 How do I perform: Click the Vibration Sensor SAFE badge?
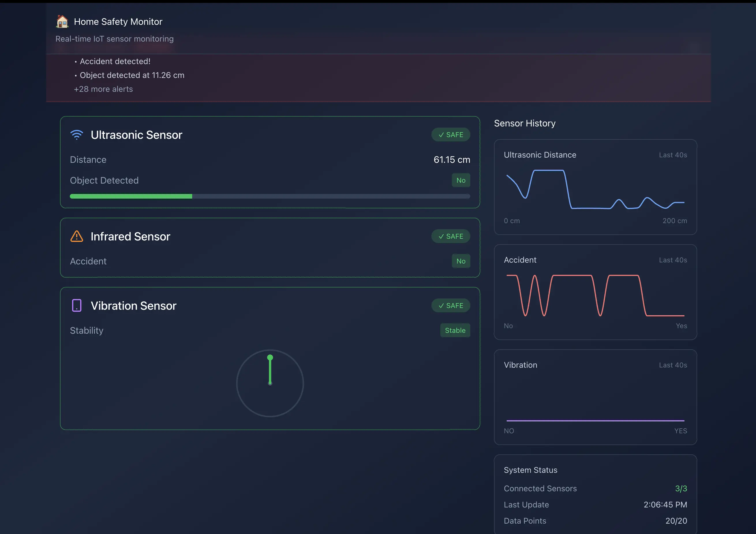tap(450, 305)
